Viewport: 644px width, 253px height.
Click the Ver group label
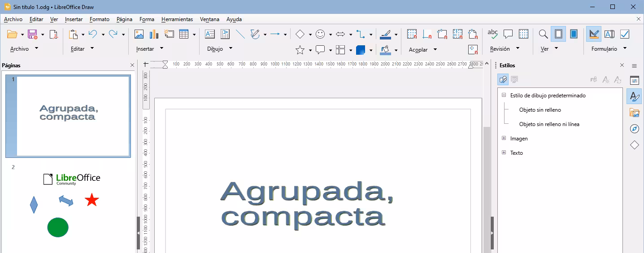click(544, 48)
